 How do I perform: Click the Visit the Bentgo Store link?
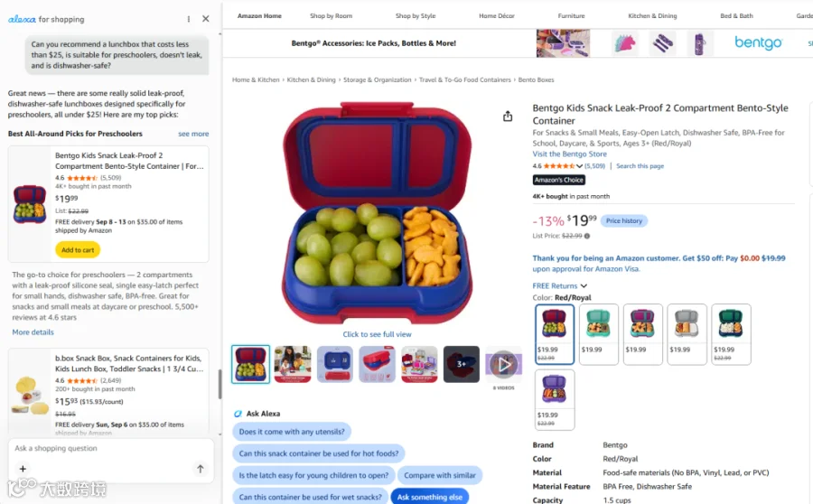(x=569, y=154)
